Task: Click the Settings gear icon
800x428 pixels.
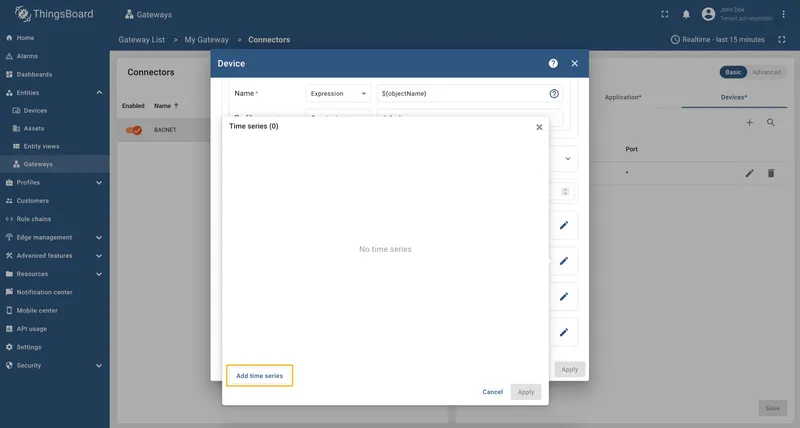Action: (x=9, y=347)
